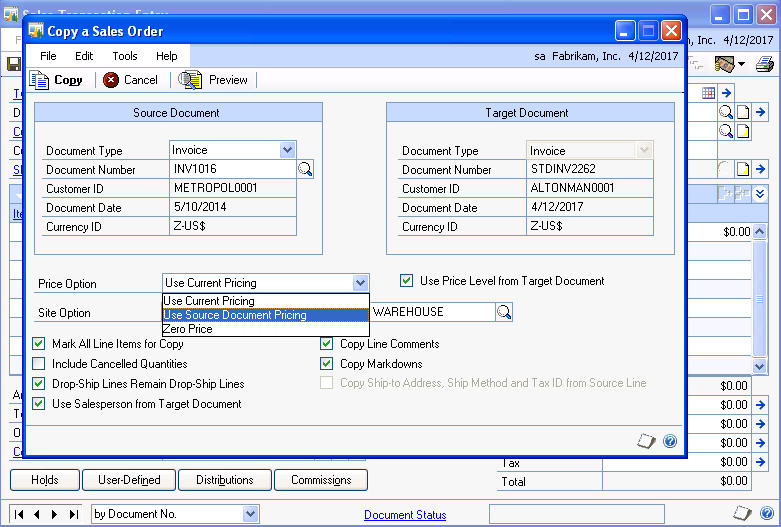
Task: Open the source Document Type dropdown
Action: coord(287,150)
